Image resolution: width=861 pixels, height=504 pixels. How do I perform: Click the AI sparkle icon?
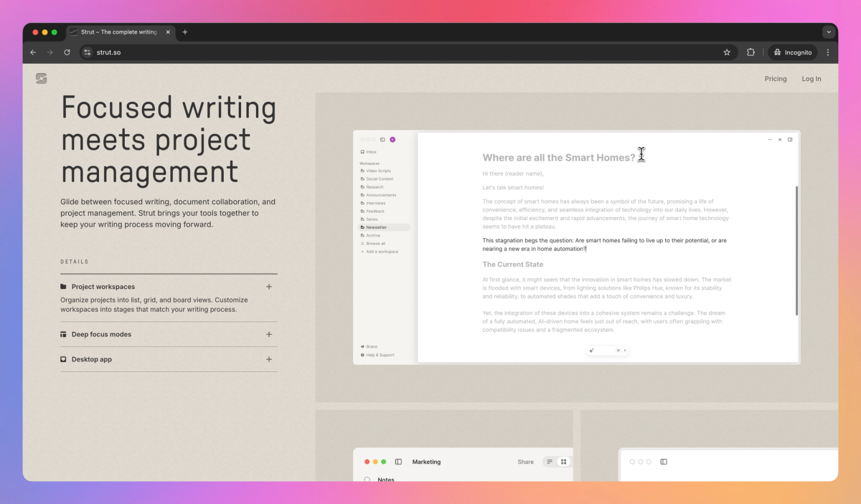pos(592,351)
